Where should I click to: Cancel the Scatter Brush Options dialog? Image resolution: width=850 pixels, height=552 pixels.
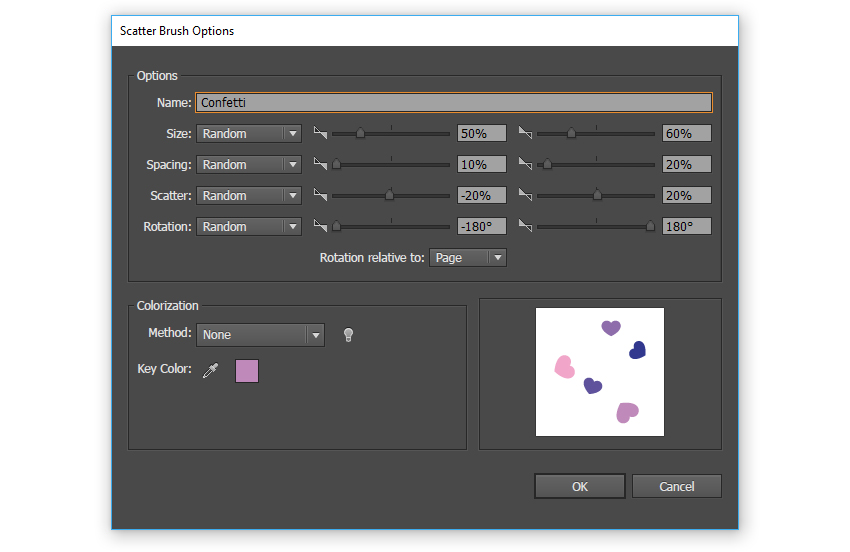(x=677, y=486)
